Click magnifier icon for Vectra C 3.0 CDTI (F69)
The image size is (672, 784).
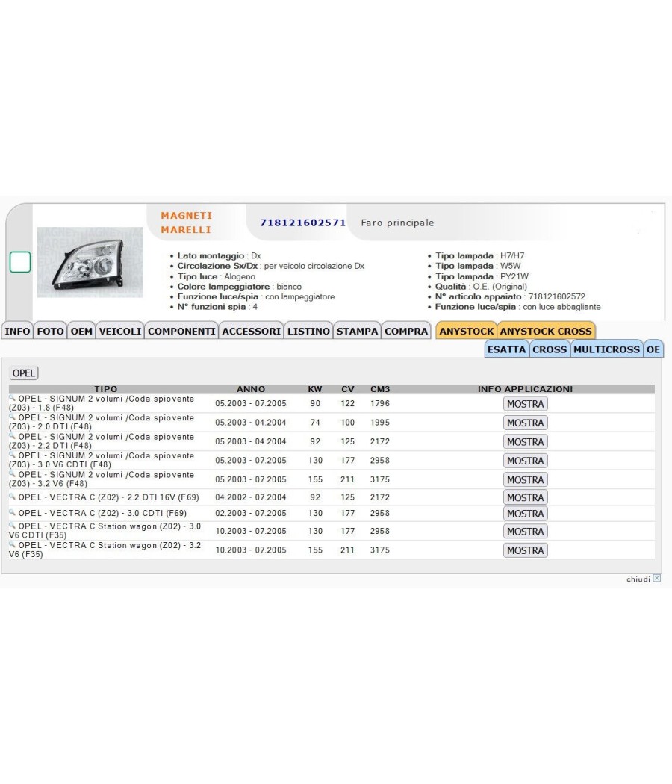coord(13,512)
